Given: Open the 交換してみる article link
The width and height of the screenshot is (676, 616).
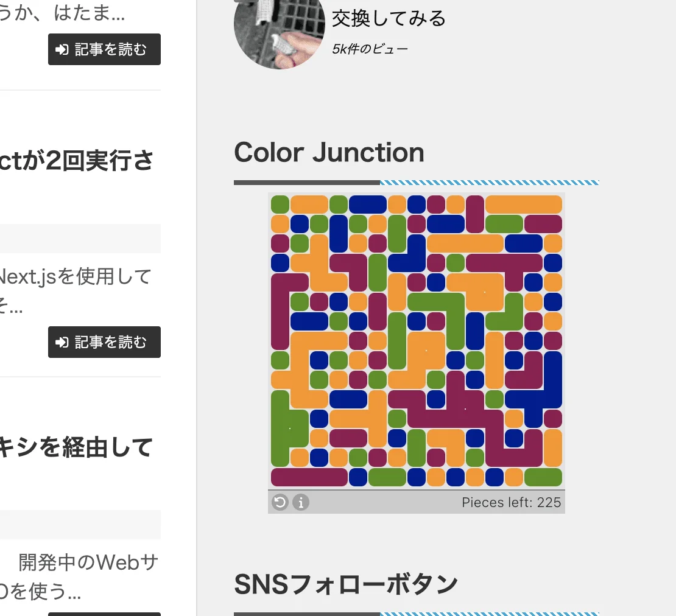Looking at the screenshot, I should 389,18.
